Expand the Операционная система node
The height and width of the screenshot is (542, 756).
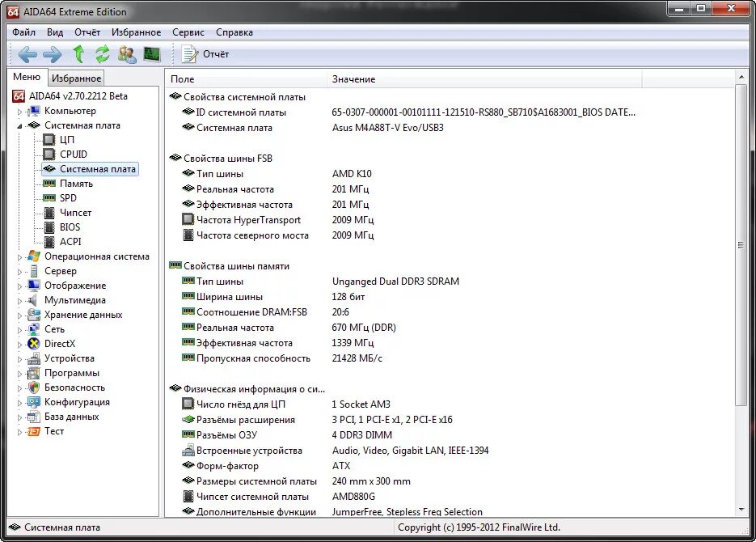coord(19,257)
